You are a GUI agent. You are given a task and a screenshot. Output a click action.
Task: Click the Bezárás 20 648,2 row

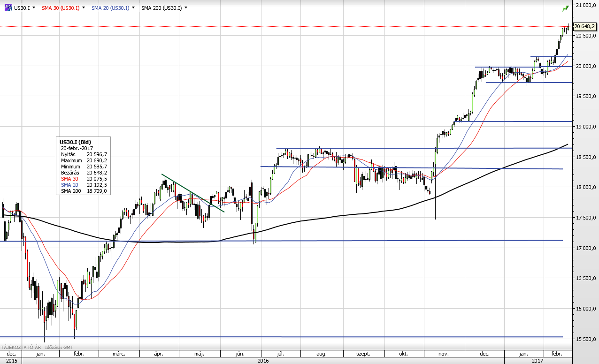click(84, 173)
